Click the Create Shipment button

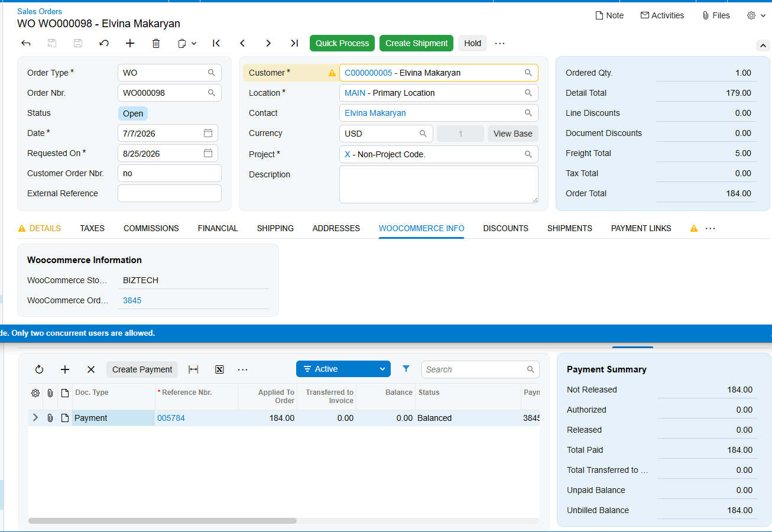click(x=417, y=43)
